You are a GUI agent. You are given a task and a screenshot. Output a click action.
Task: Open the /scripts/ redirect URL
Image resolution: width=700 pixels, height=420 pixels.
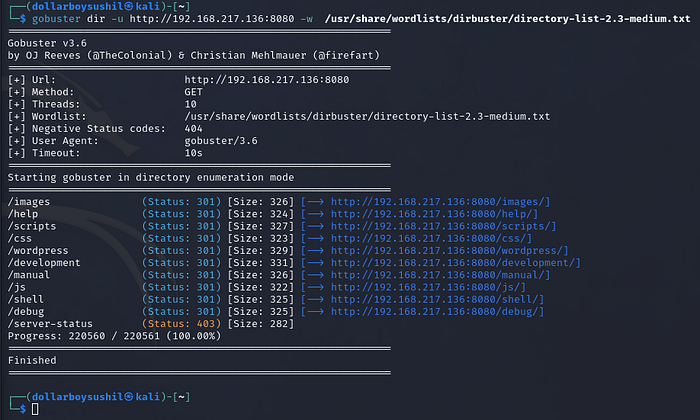(x=440, y=227)
